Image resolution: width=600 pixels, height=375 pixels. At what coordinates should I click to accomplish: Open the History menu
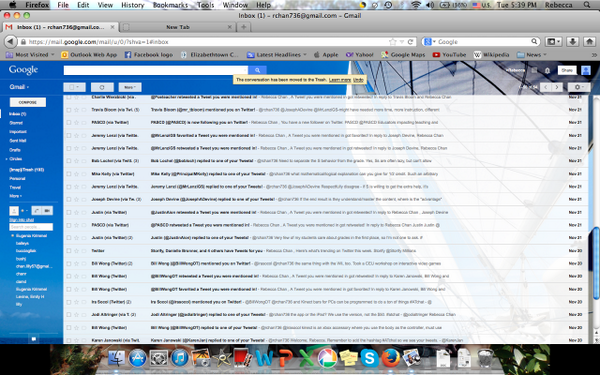(x=132, y=5)
